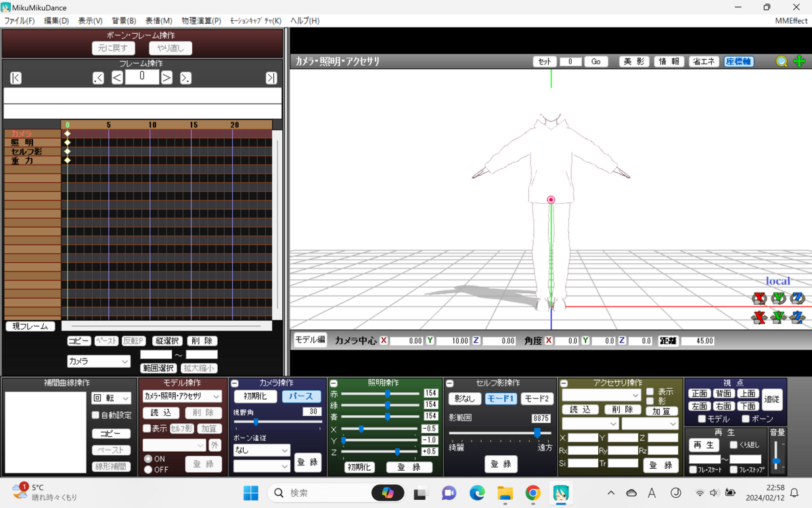812x508 pixels.
Task: Click the local Y move icon
Action: point(778,317)
